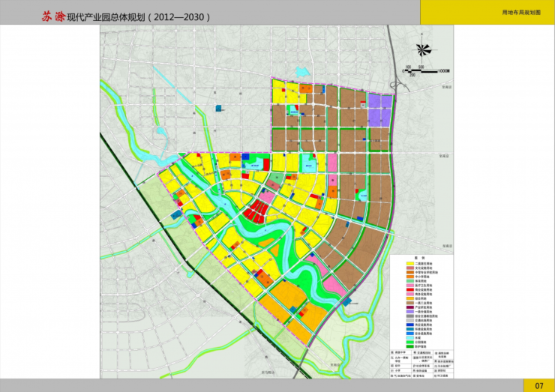This screenshot has width=555, height=392.
Task: Select the bright green park land legend swatch
Action: point(410,342)
